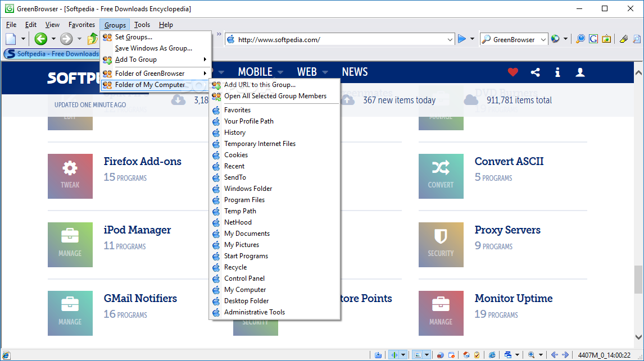Expand Add To Group submenu
644x361 pixels.
(x=156, y=60)
